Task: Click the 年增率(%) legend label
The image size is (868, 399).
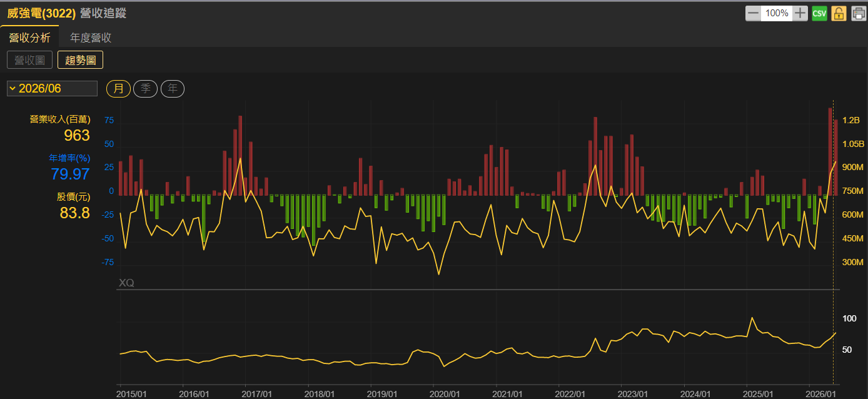Action: click(69, 158)
